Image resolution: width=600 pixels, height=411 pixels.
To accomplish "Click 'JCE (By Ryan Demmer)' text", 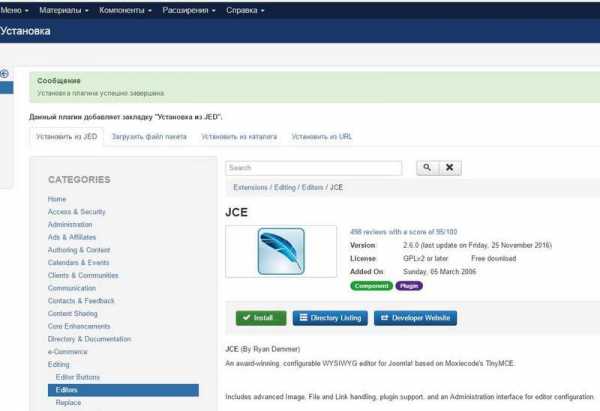I will pyautogui.click(x=262, y=349).
